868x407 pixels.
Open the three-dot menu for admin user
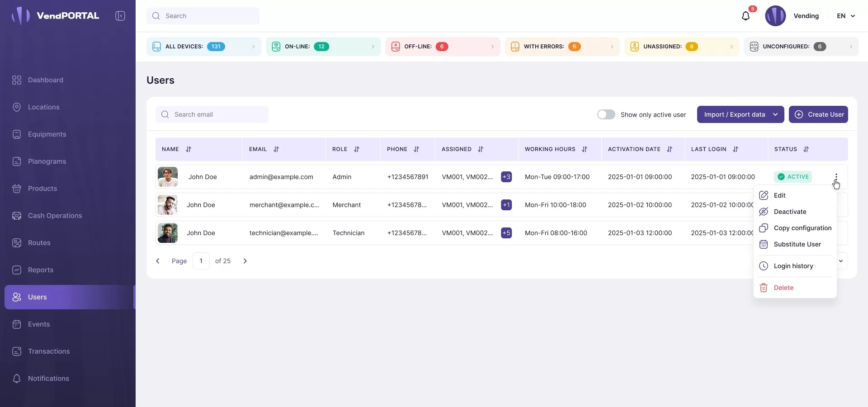click(836, 177)
